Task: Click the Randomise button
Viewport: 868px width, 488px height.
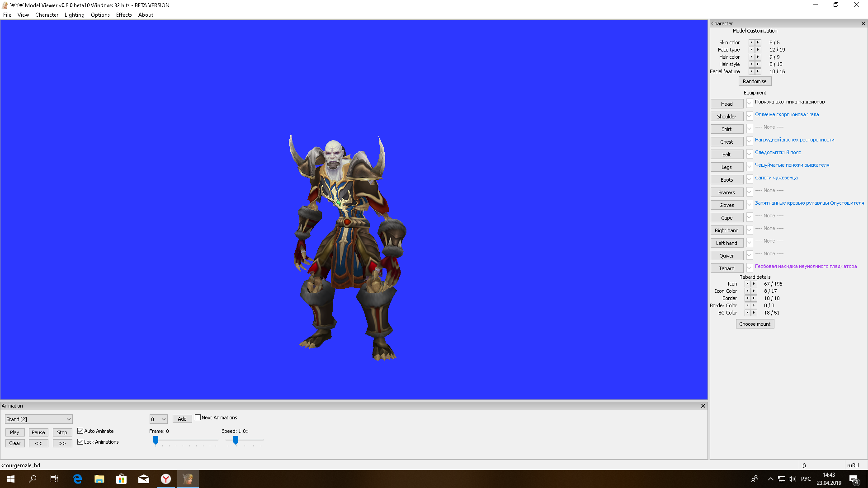Action: tap(755, 81)
